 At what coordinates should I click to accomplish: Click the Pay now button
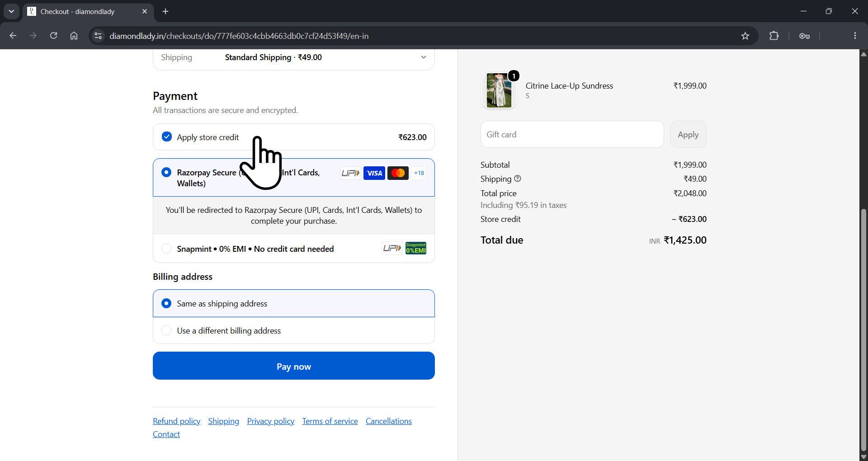pos(294,366)
